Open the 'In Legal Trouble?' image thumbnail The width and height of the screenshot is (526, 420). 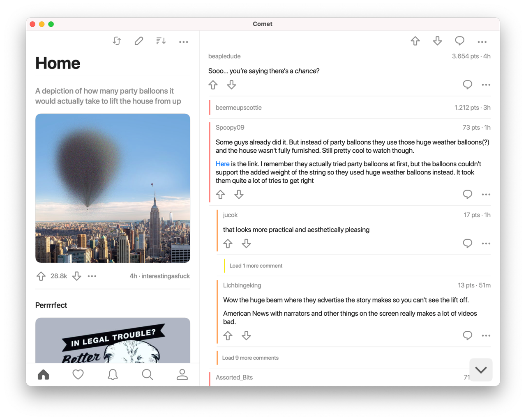pyautogui.click(x=113, y=340)
